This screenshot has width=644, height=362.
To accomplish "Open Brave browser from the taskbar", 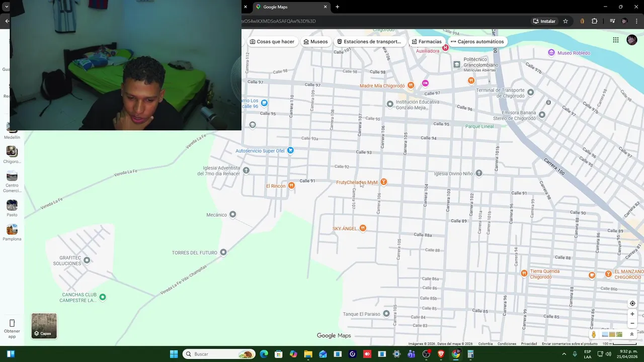I will (x=441, y=354).
